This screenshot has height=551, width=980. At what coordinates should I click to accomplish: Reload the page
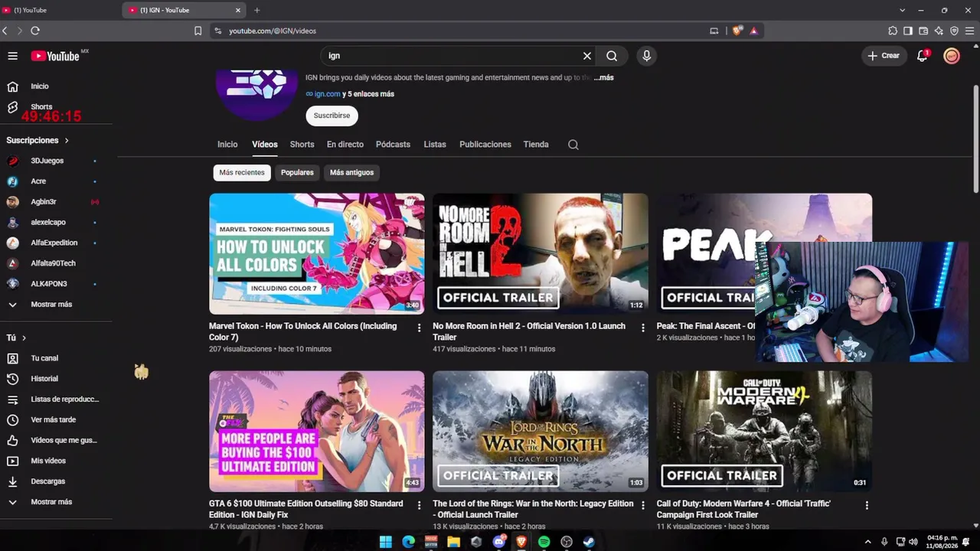point(35,31)
